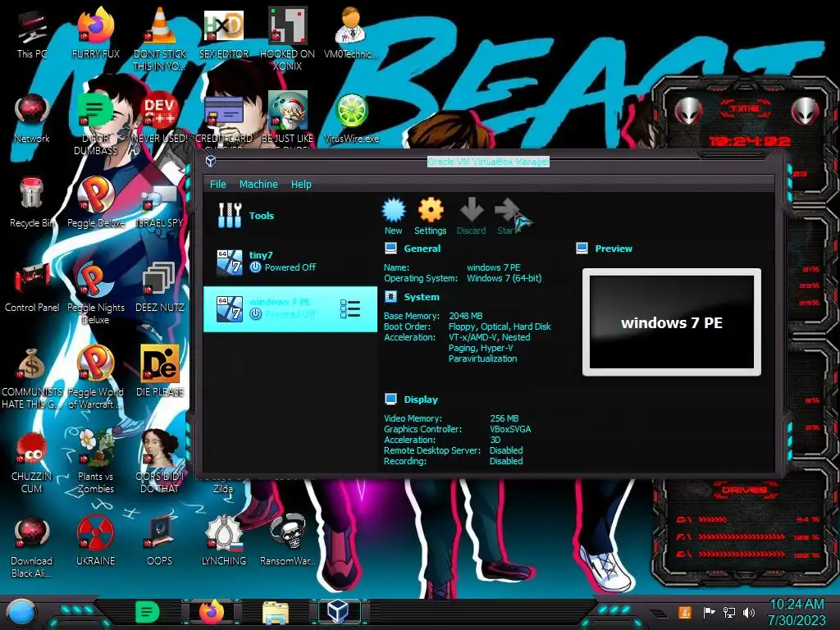Open the Network desktop icon
Viewport: 840px width, 630px height.
tap(32, 118)
